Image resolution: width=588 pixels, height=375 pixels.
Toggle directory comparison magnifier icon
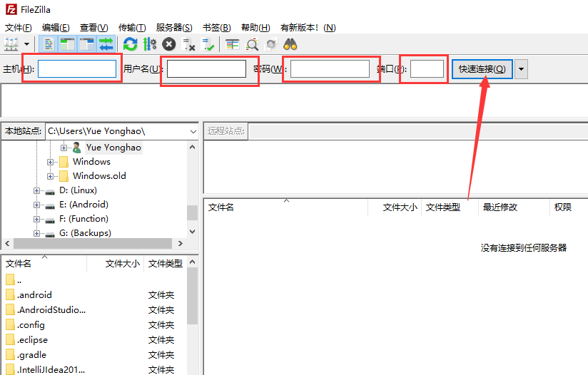[x=252, y=45]
